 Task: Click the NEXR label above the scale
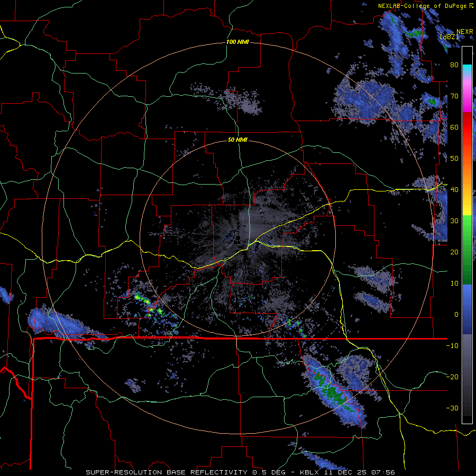tap(465, 32)
